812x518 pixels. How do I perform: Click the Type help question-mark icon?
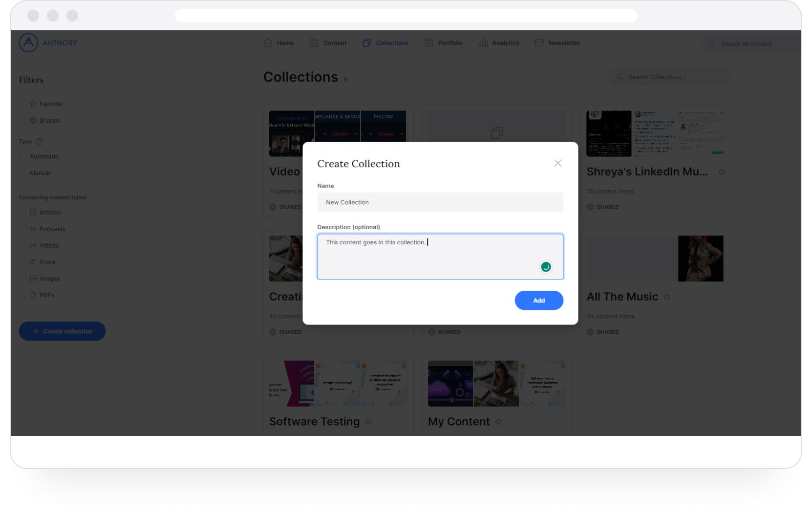pos(40,141)
